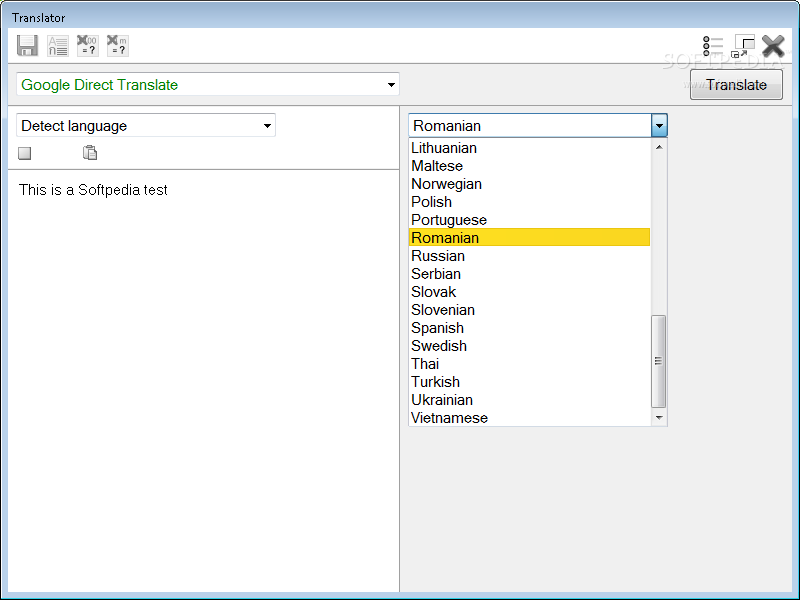Select Lithuanian from the language list
The image size is (800, 600).
pyautogui.click(x=530, y=148)
